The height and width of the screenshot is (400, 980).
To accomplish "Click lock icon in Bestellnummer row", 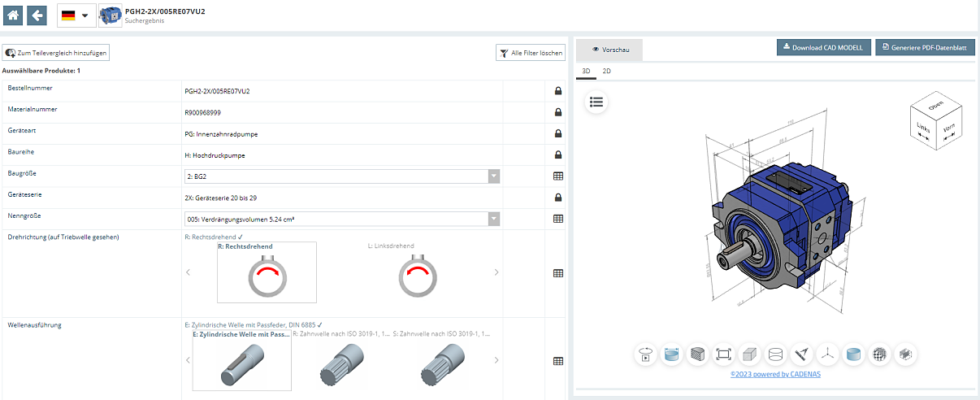I will pyautogui.click(x=558, y=91).
